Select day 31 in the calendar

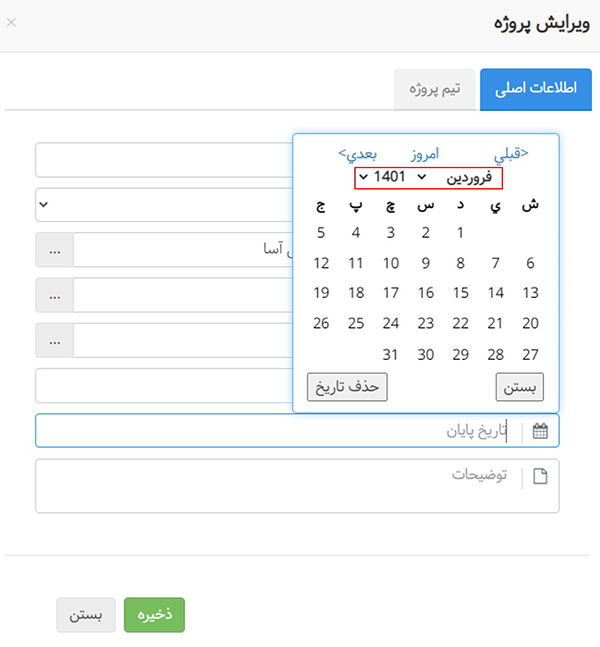[x=391, y=354]
